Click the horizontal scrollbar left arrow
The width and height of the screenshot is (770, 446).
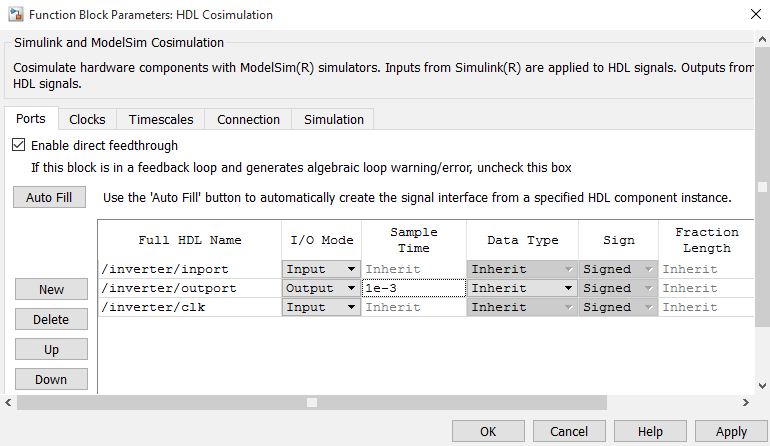point(8,402)
